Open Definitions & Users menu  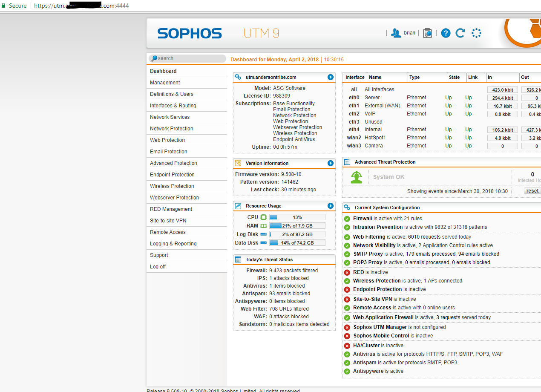[187, 94]
